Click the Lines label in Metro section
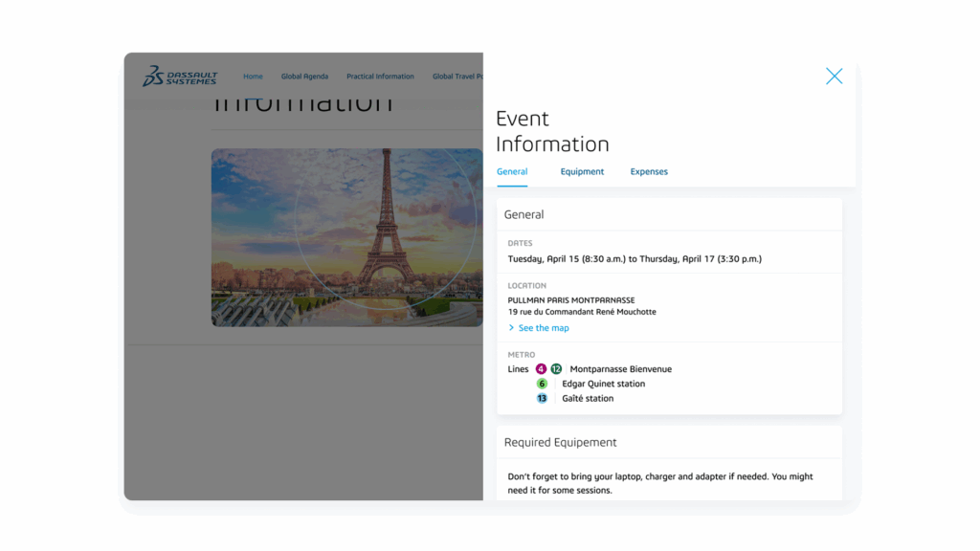The image size is (980, 551). (x=518, y=369)
